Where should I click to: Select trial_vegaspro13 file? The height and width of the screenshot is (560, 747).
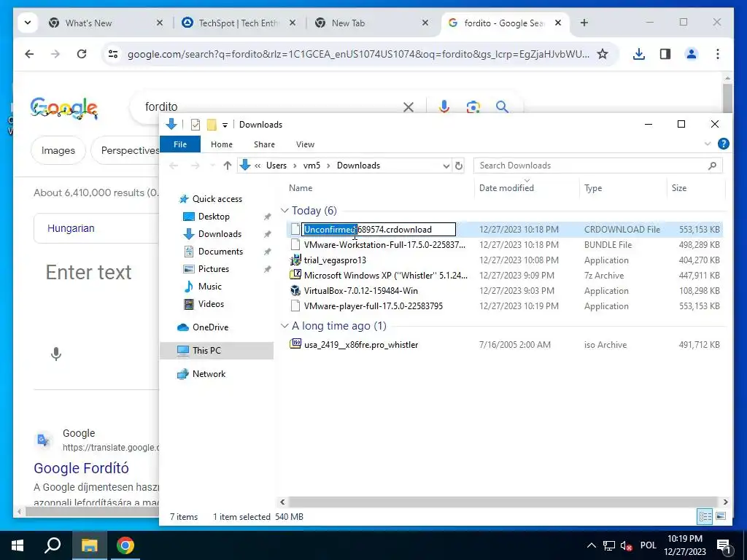(335, 260)
